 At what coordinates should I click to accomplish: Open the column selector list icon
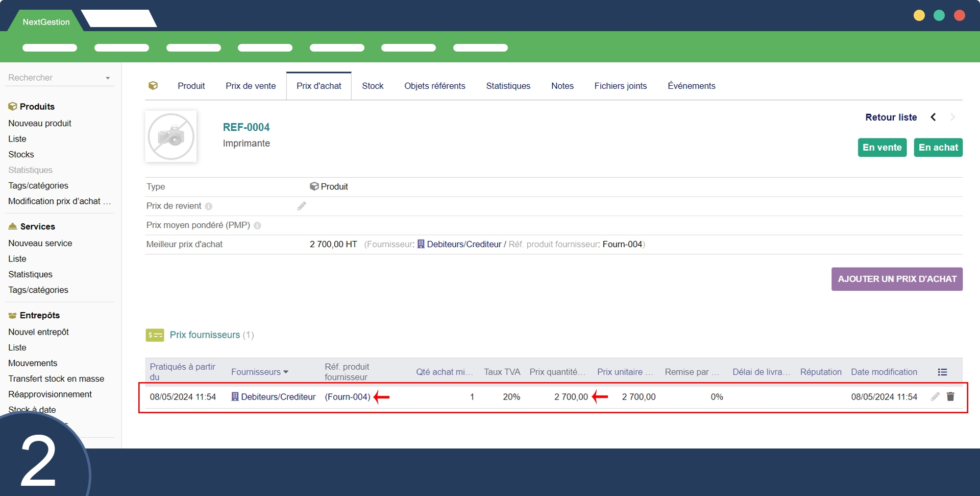click(942, 372)
